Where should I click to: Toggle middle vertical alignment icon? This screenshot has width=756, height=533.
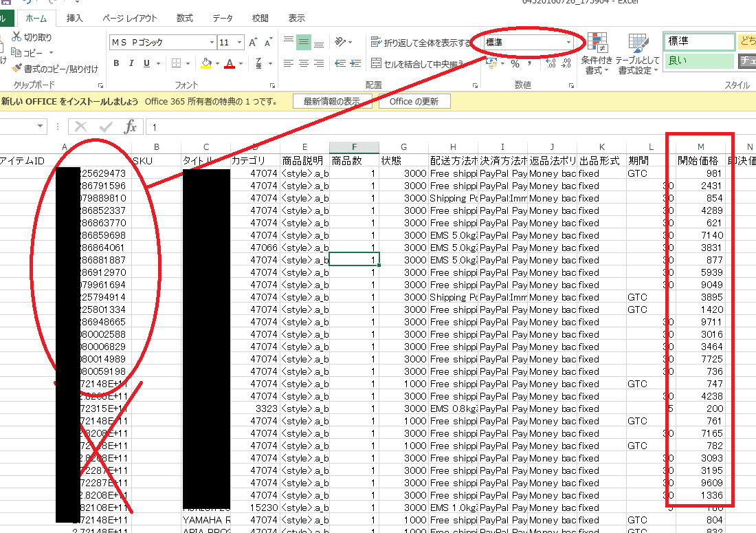(x=303, y=42)
